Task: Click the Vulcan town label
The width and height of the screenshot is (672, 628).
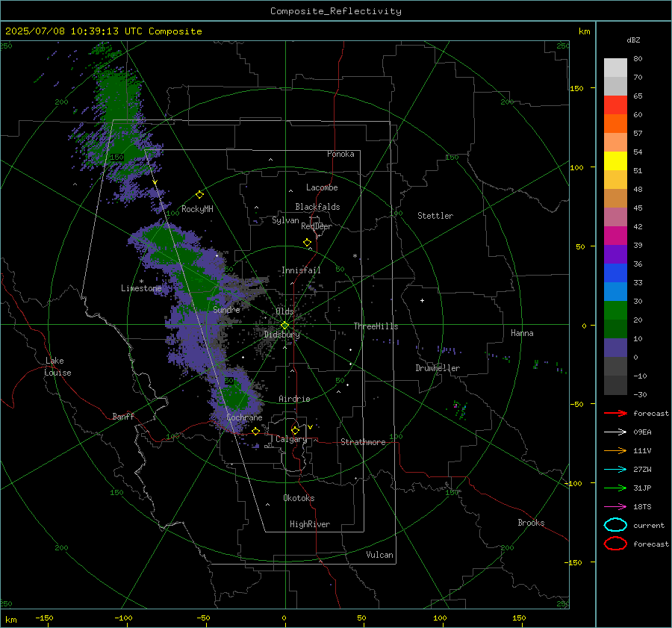Action: pyautogui.click(x=380, y=555)
